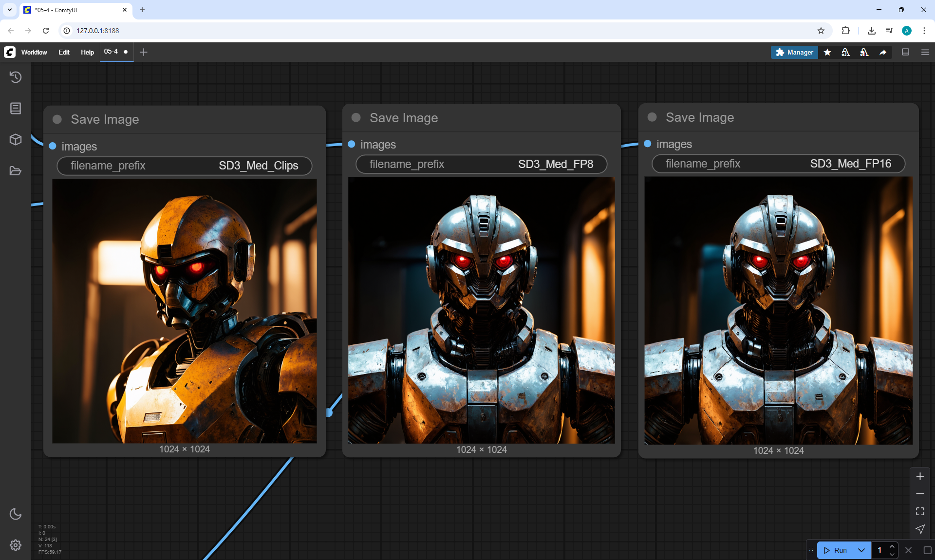This screenshot has height=560, width=935.
Task: Increase the batch count stepper
Action: (892, 546)
